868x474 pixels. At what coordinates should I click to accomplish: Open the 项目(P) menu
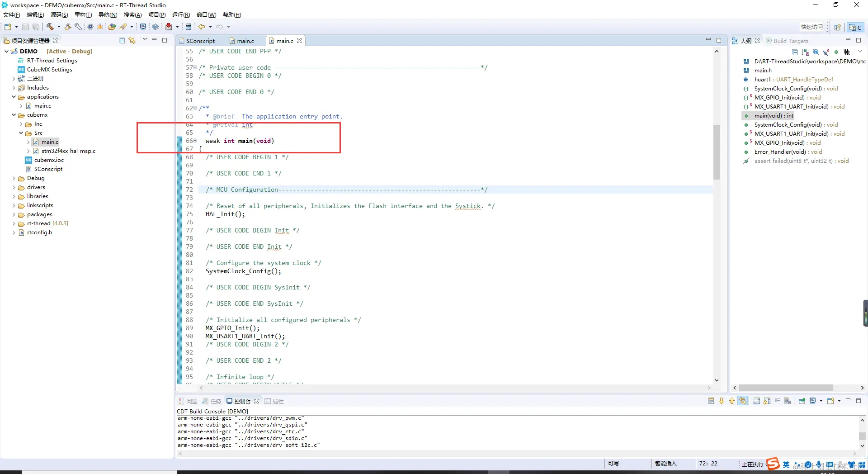tap(157, 15)
